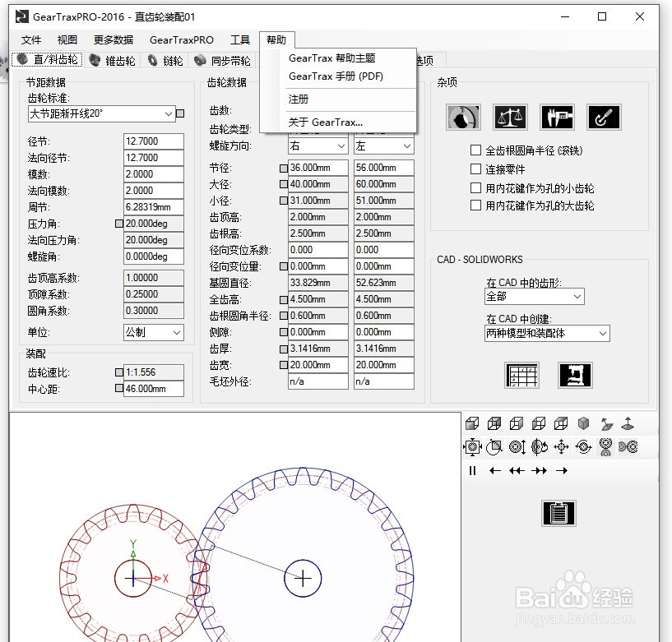Pause the gear animation
Viewport: 672px width, 642px height.
tap(472, 471)
